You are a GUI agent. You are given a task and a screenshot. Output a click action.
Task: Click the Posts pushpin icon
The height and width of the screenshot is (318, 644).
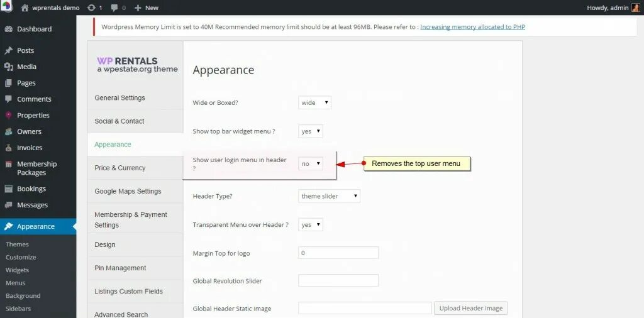(x=8, y=50)
